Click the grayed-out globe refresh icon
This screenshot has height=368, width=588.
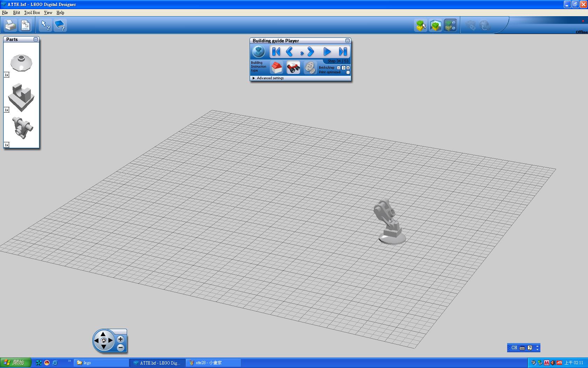485,25
